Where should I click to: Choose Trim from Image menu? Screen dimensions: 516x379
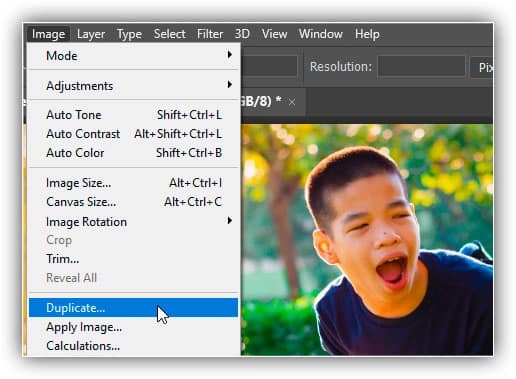[134, 259]
